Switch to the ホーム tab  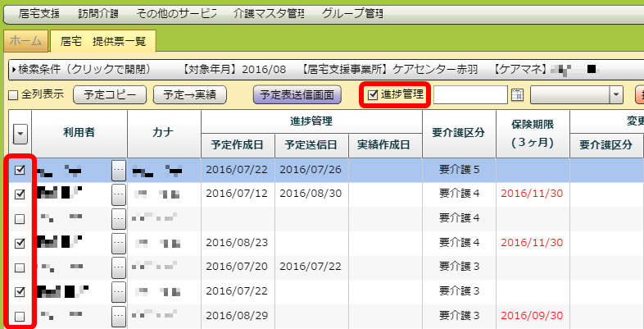tap(26, 40)
